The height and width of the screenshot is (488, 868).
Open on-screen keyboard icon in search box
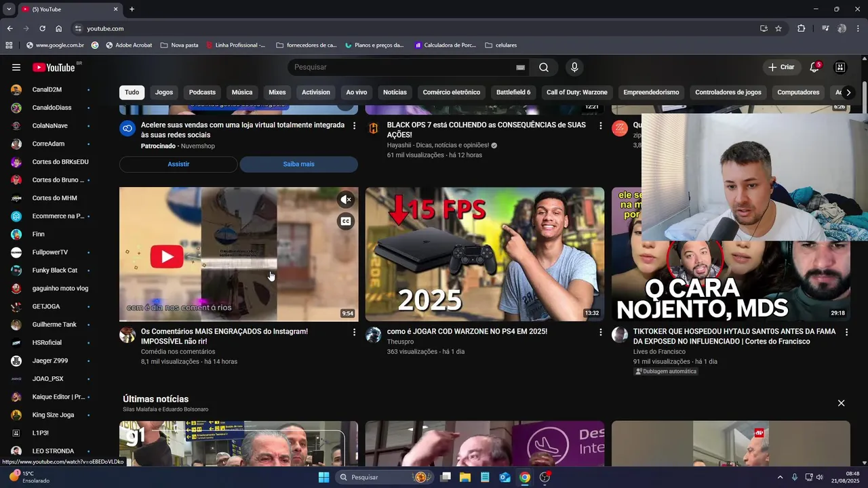click(520, 67)
